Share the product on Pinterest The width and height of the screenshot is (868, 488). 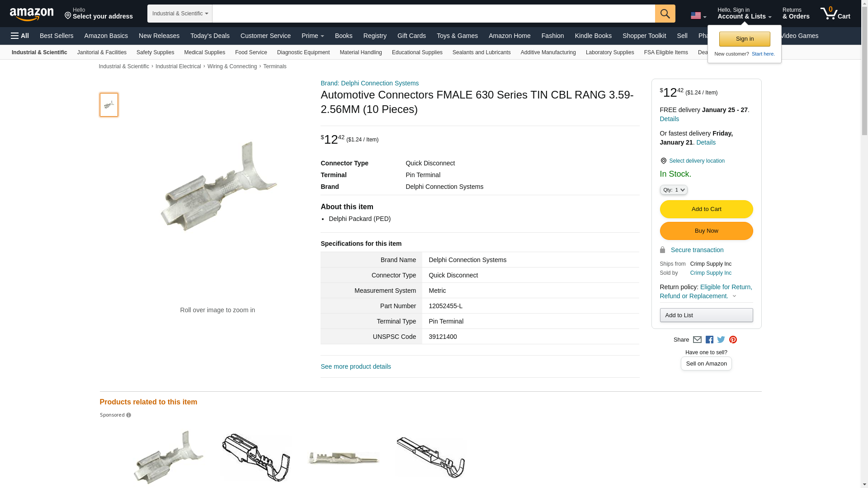click(x=733, y=340)
